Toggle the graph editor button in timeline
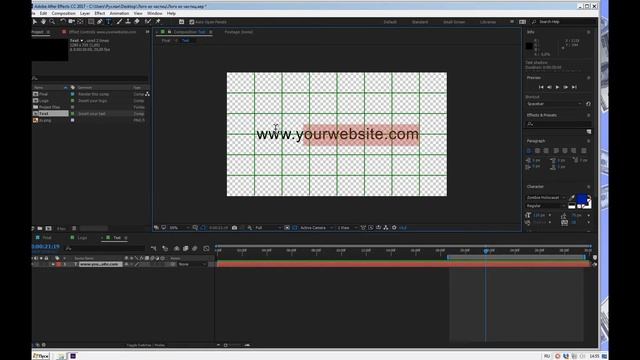Image resolution: width=640 pixels, height=360 pixels. [x=206, y=248]
